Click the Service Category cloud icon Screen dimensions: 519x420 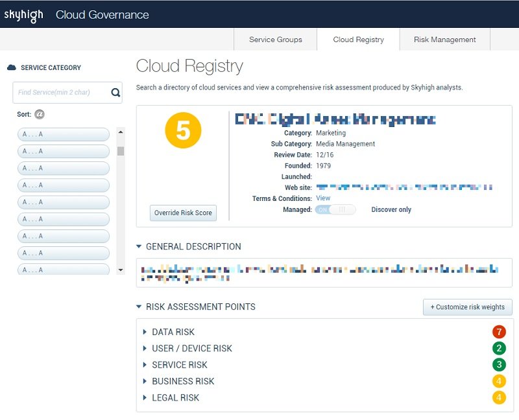click(12, 67)
